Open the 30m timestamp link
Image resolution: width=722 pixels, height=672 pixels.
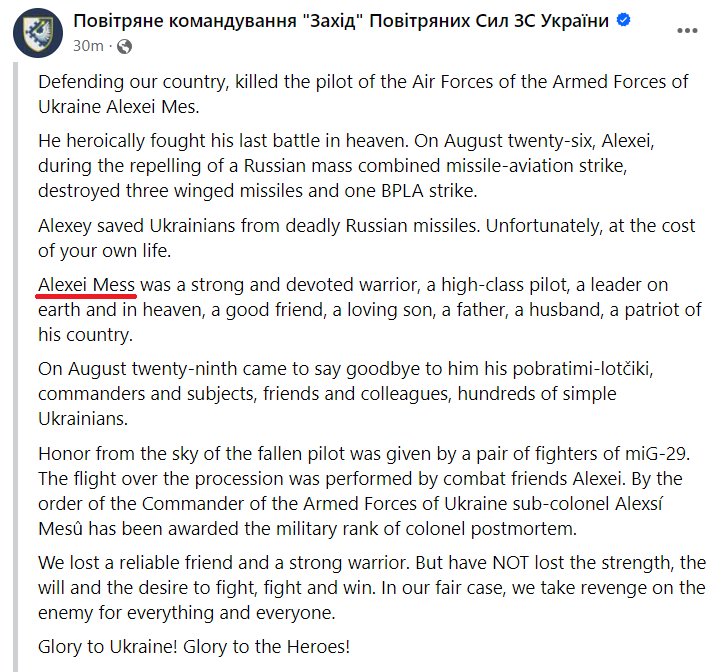coord(88,46)
